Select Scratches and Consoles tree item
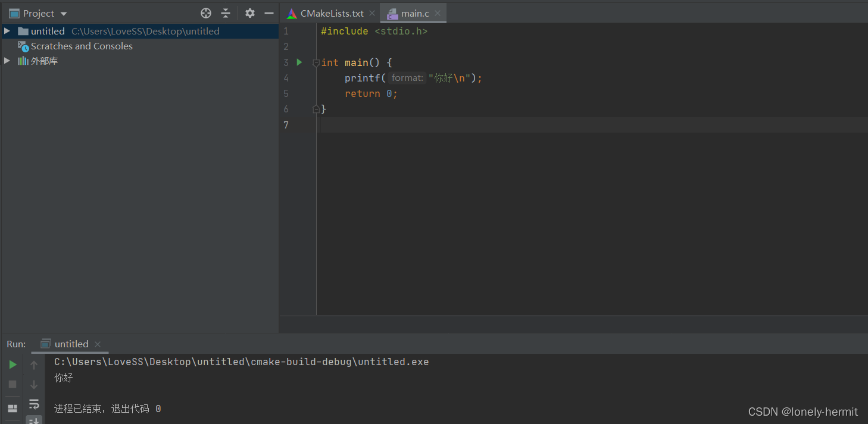 (x=82, y=46)
